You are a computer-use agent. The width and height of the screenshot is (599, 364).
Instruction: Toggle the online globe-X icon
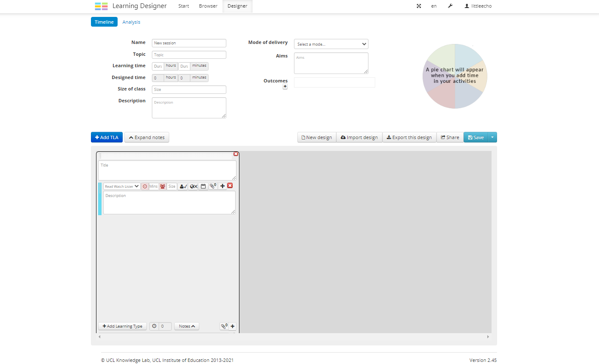[x=194, y=186]
